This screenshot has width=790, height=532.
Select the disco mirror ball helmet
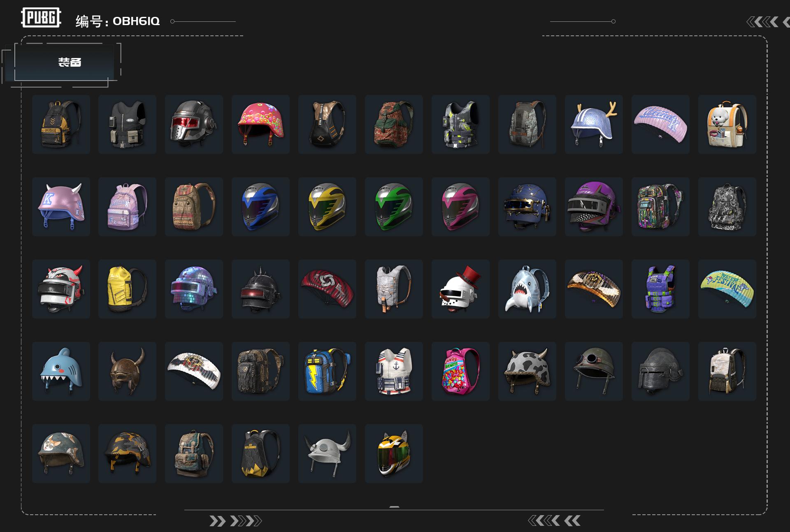coord(194,289)
